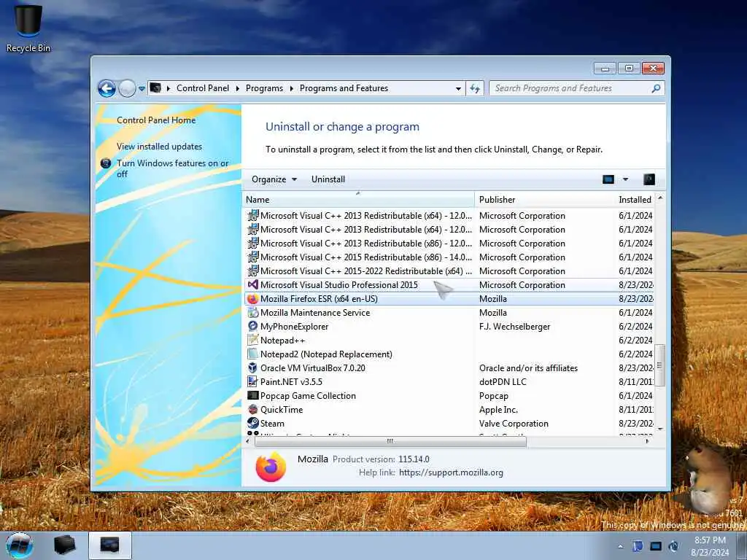Screen dimensions: 747x560
Task: Click the Valve Corporation publisher cell
Action: 514,424
